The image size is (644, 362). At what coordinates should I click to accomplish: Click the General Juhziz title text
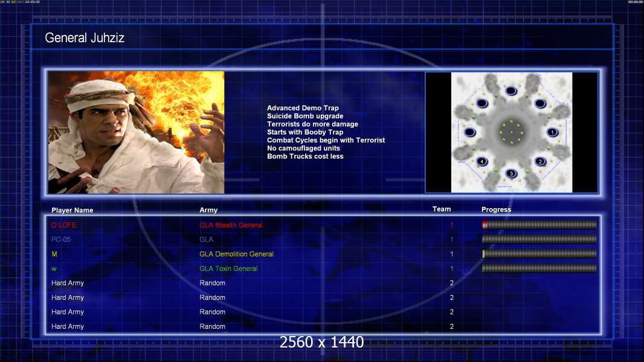pyautogui.click(x=85, y=38)
